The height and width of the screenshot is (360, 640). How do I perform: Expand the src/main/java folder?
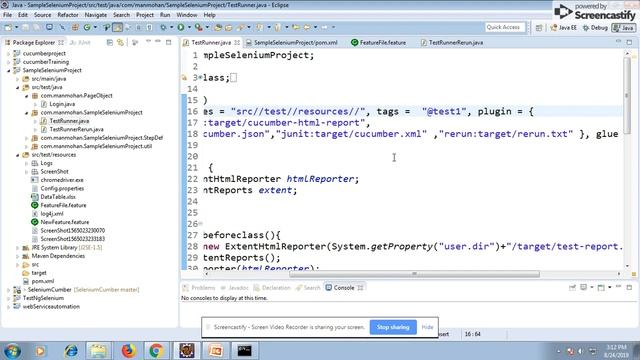coord(18,79)
